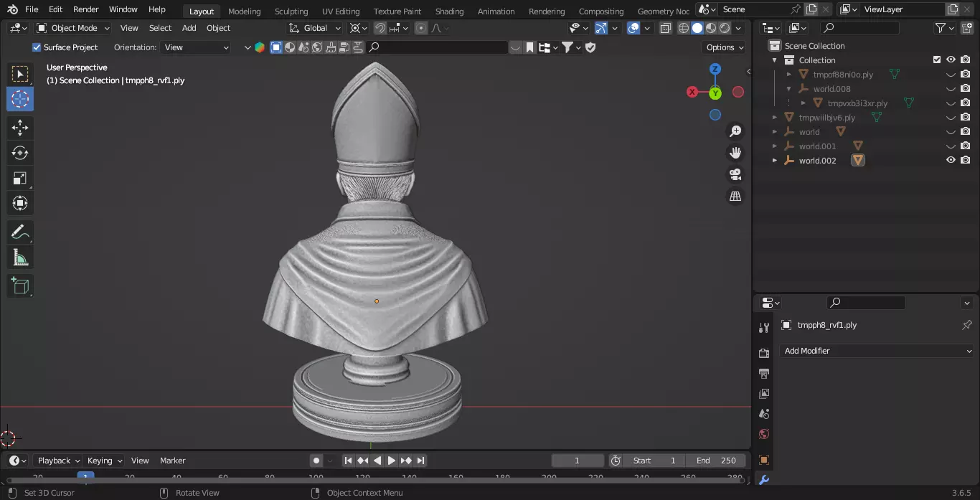Toggle camera view icon
The image size is (980, 500).
pos(735,174)
